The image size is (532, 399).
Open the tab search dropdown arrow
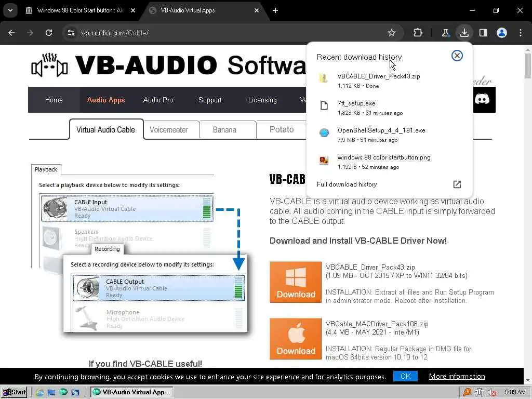pos(10,10)
